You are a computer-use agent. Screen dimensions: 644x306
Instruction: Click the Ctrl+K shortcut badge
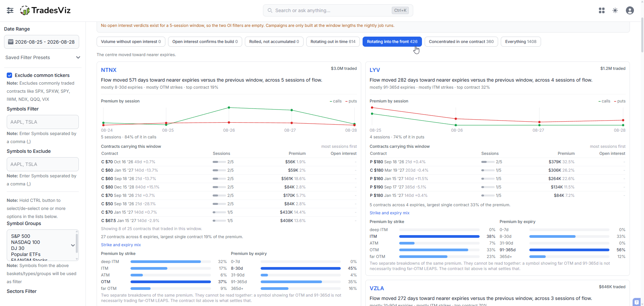click(x=400, y=10)
